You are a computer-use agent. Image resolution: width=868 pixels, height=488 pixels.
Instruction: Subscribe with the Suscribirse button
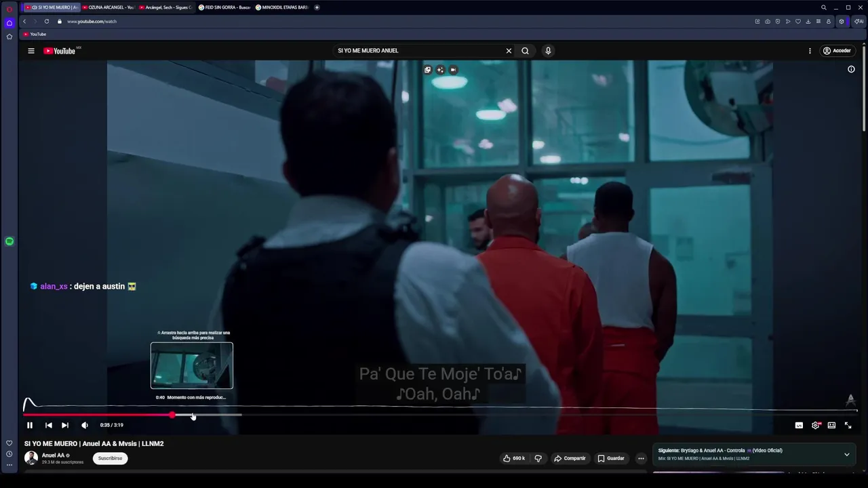coord(110,458)
